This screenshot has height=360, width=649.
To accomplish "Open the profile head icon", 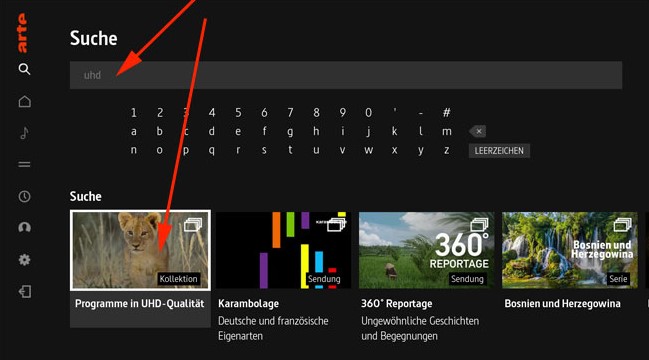I will [24, 227].
